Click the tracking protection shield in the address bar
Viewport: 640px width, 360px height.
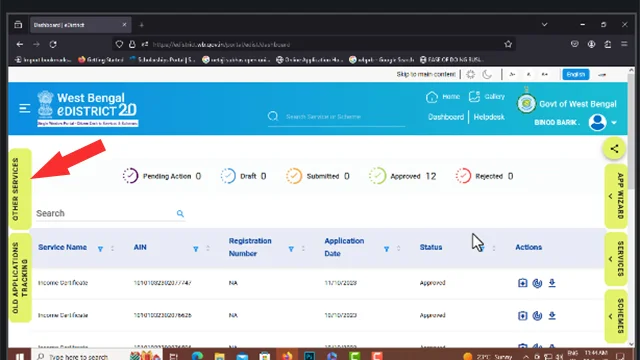click(x=119, y=44)
